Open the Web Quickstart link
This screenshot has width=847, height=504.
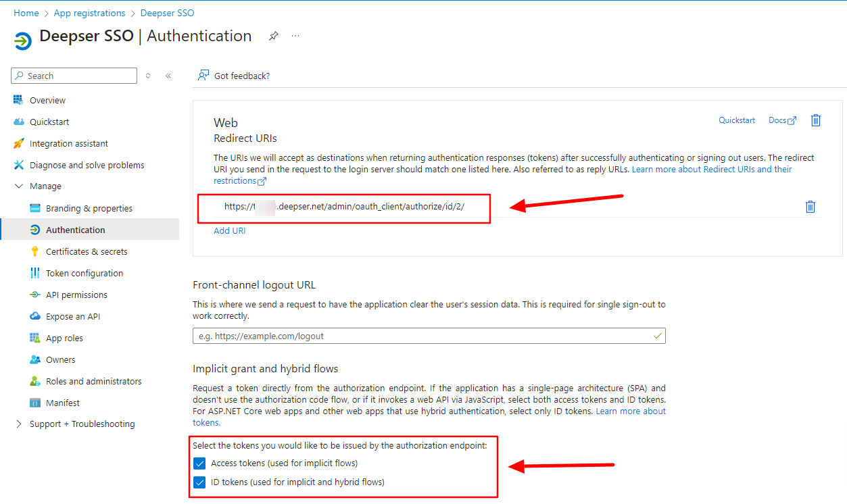click(x=737, y=120)
